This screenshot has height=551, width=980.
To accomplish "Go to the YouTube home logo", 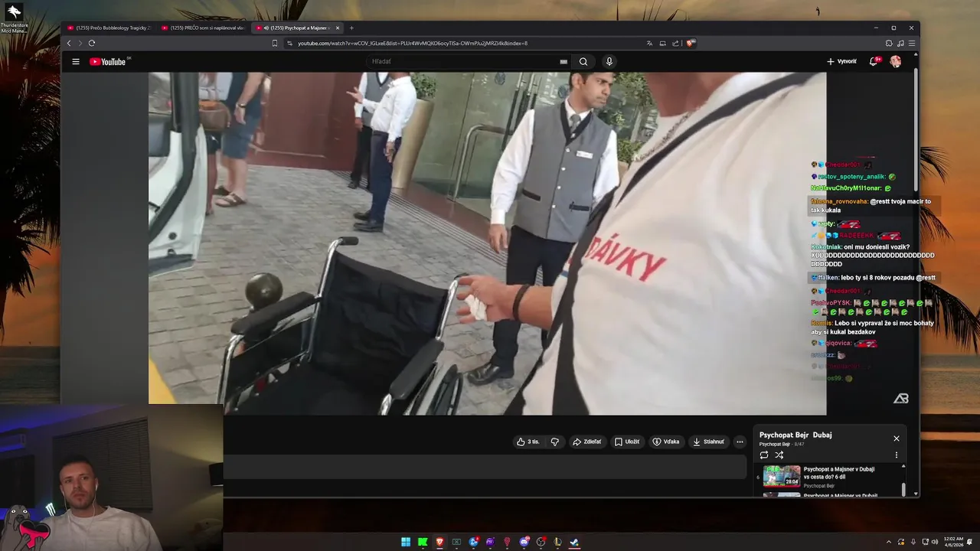I will coord(108,62).
